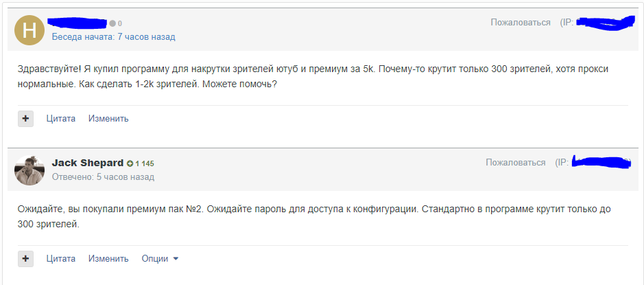The height and width of the screenshot is (285, 644).
Task: Click the redacted IP address in Jack Shepard's reply
Action: click(600, 162)
